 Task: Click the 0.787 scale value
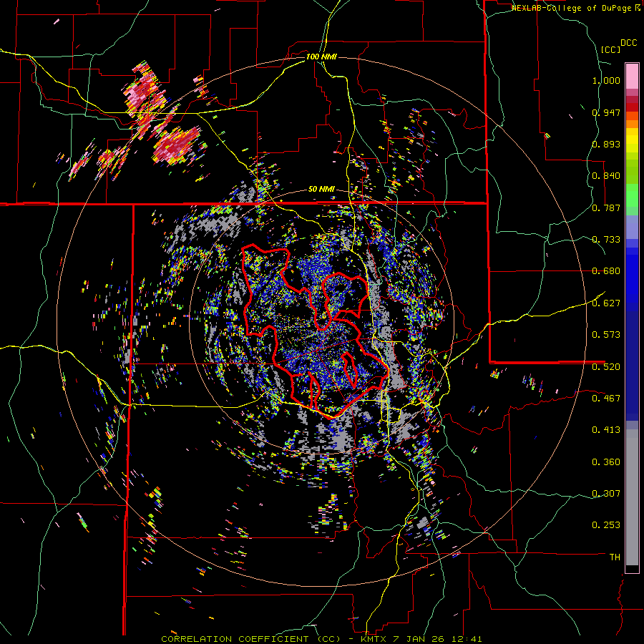(606, 208)
